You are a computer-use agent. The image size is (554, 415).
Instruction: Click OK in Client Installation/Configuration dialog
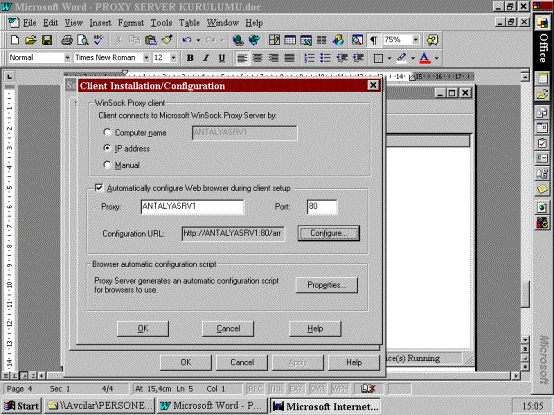pos(143,329)
